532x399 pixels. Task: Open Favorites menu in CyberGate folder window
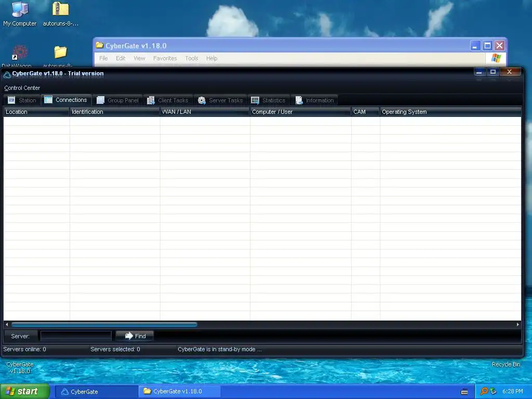click(x=165, y=58)
